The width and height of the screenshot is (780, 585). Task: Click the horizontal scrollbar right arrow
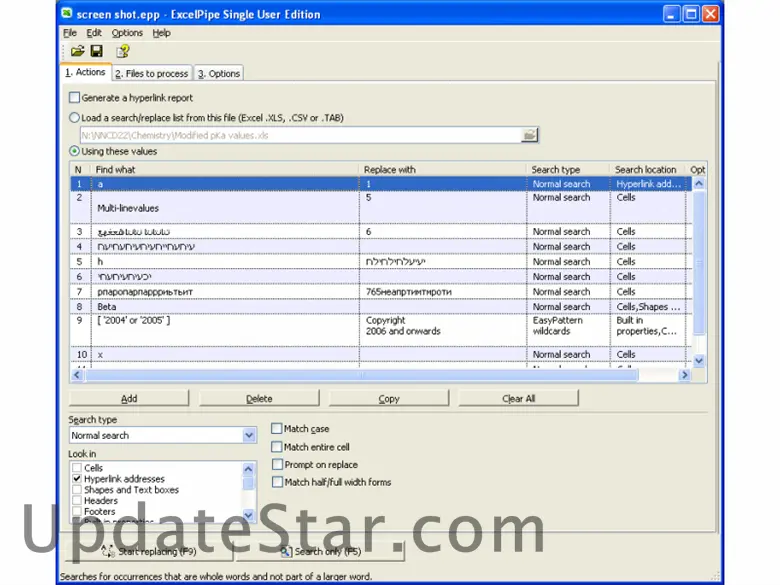[684, 375]
